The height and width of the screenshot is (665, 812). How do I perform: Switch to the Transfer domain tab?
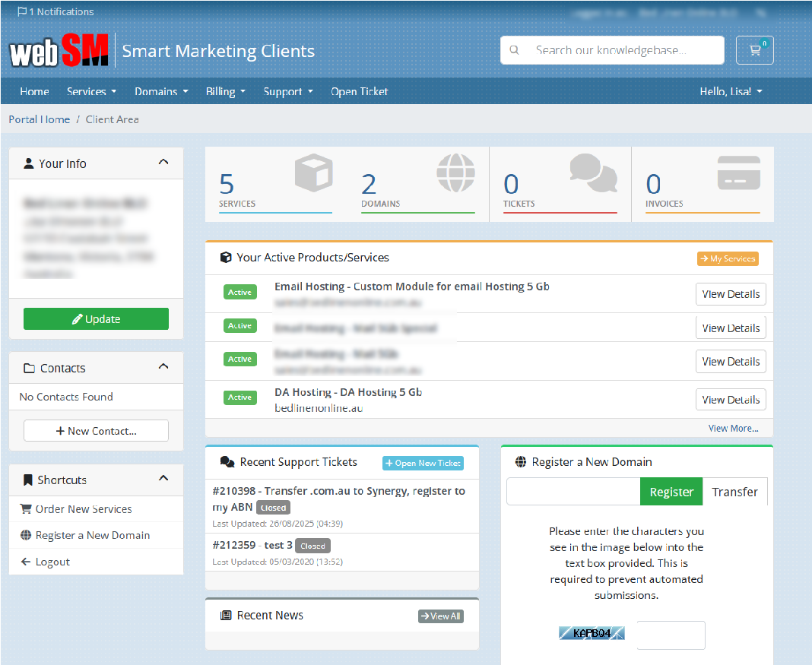tap(734, 492)
